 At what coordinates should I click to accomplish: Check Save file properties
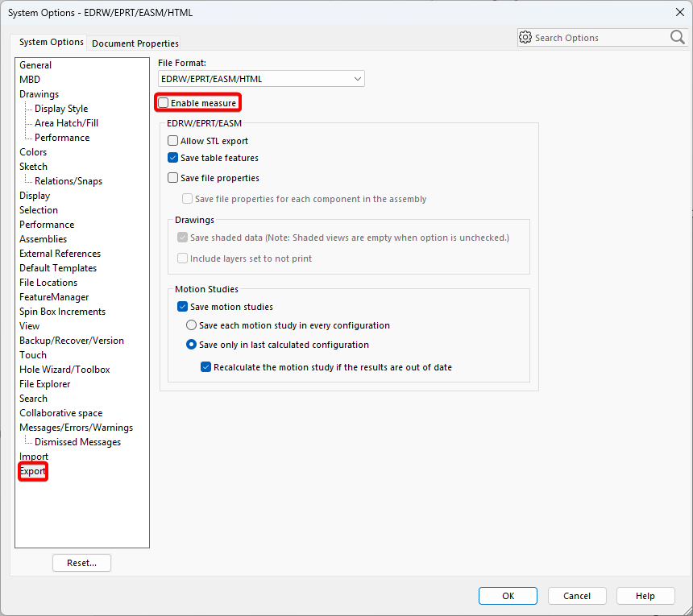pos(172,178)
